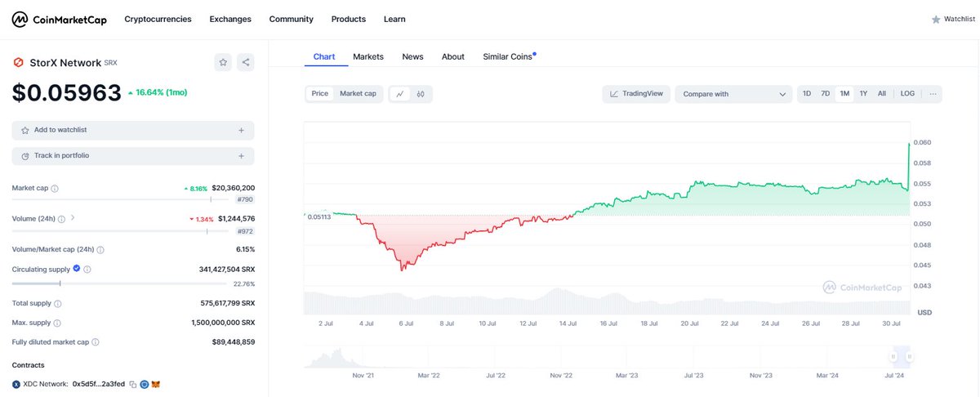This screenshot has height=397, width=980.
Task: Click the info icon next to Total supply
Action: coord(58,303)
